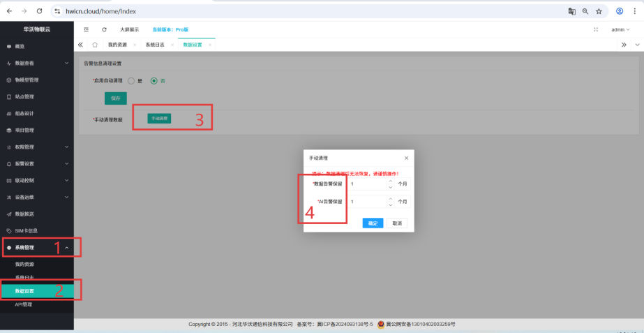
Task: Increase the 数据告警保留 months value
Action: 389,182
